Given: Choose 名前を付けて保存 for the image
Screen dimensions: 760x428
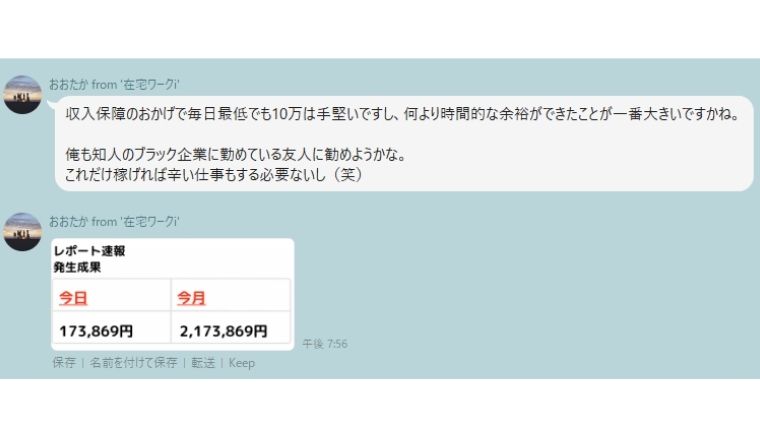Looking at the screenshot, I should pyautogui.click(x=133, y=363).
